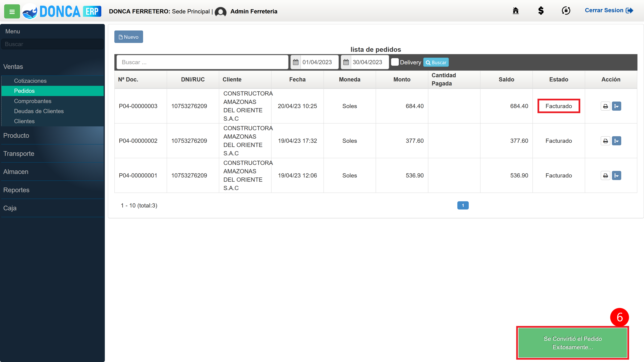This screenshot has height=362, width=644.
Task: Collapse the Ventas menu section
Action: (x=52, y=67)
